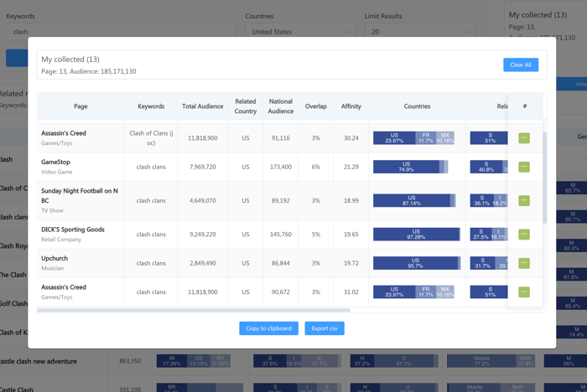
Task: Remove DICK'S Sporting Goods row
Action: click(x=524, y=235)
